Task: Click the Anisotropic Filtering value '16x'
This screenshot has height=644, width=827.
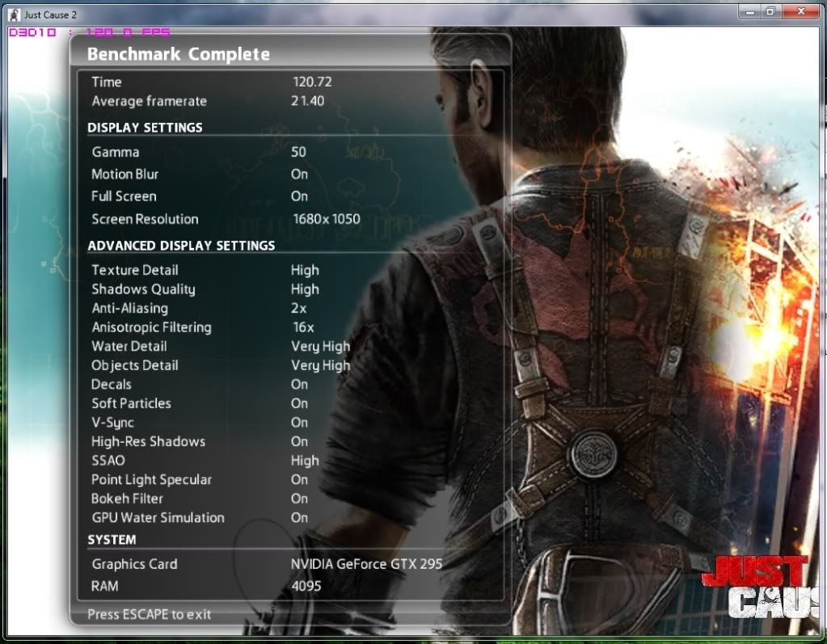Action: pyautogui.click(x=303, y=327)
